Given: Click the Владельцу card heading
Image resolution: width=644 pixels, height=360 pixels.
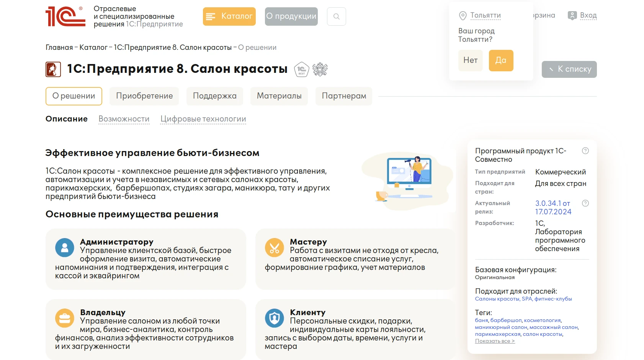Looking at the screenshot, I should 103,312.
